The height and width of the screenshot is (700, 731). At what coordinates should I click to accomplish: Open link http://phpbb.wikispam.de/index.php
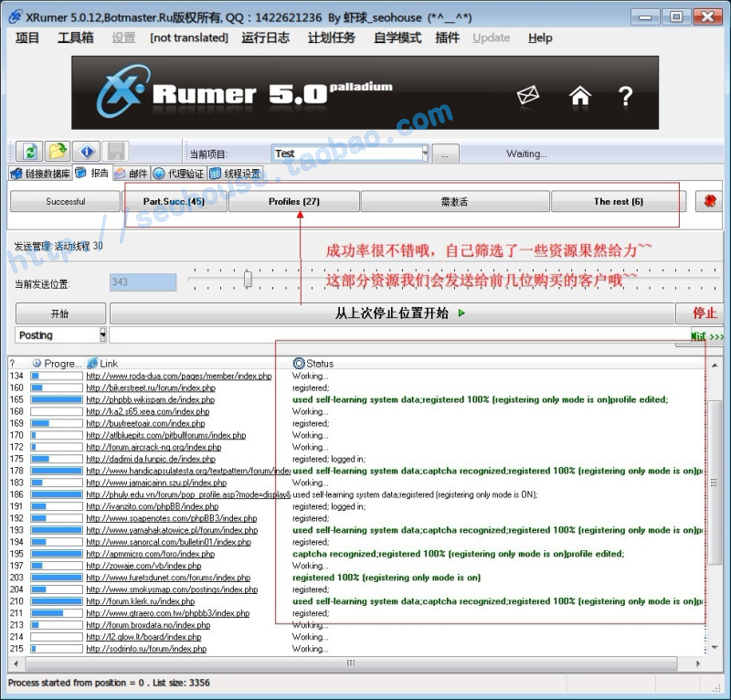151,399
